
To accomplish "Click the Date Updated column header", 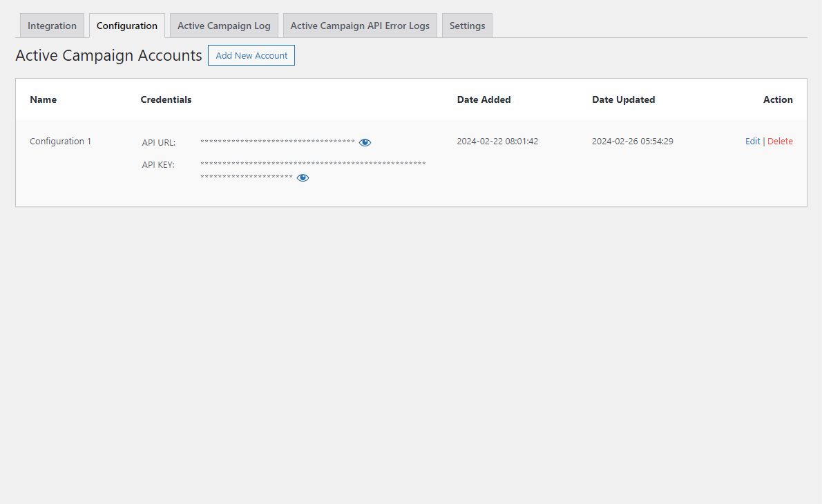I will [x=623, y=99].
